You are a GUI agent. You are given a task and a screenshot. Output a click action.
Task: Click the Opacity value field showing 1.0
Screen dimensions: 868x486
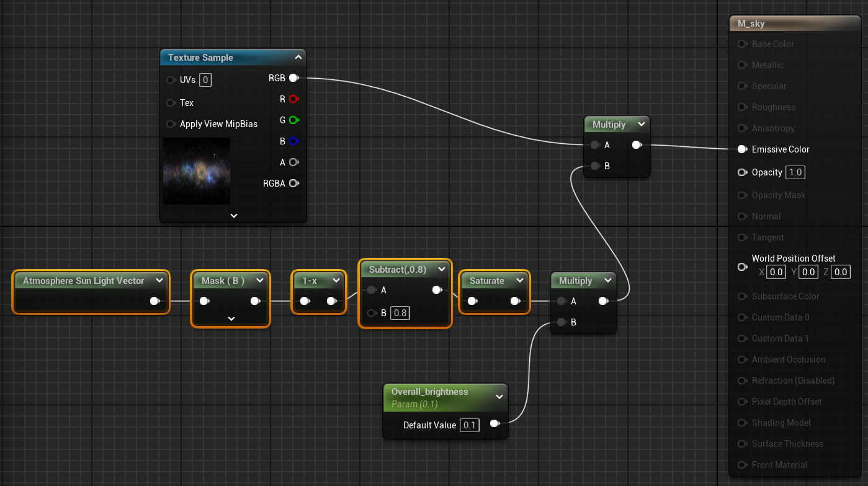click(x=795, y=172)
